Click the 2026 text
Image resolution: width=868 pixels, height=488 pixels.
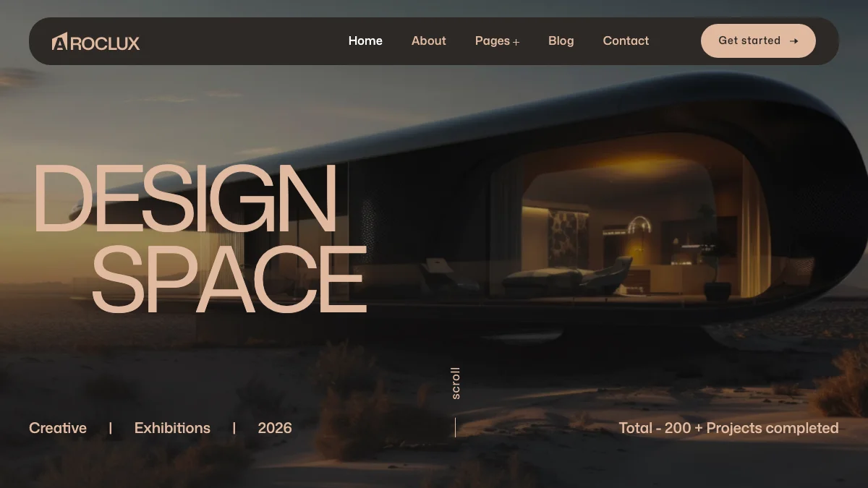point(275,428)
